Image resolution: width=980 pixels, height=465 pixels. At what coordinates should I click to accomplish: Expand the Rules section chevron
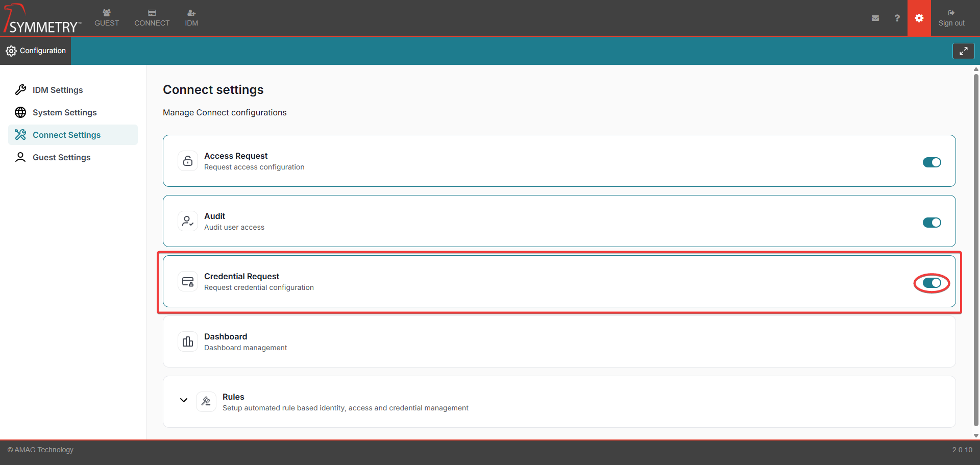(184, 400)
